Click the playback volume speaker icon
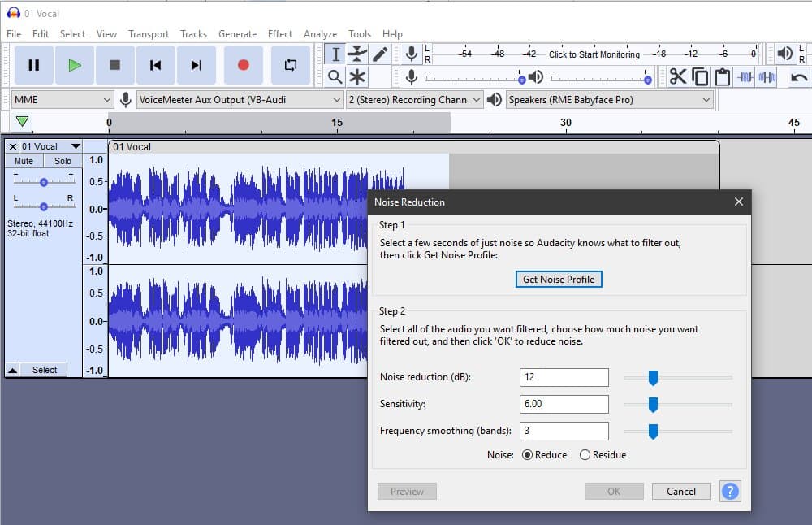The width and height of the screenshot is (812, 525). [536, 76]
